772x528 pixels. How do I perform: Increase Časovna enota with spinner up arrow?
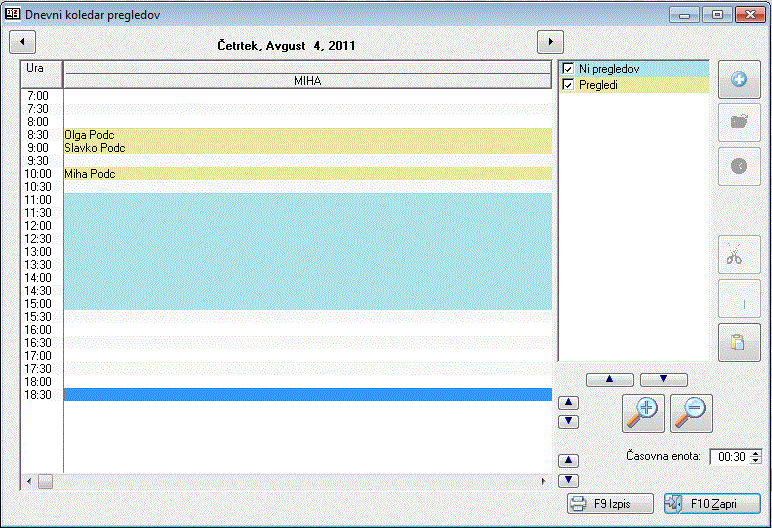pyautogui.click(x=755, y=452)
